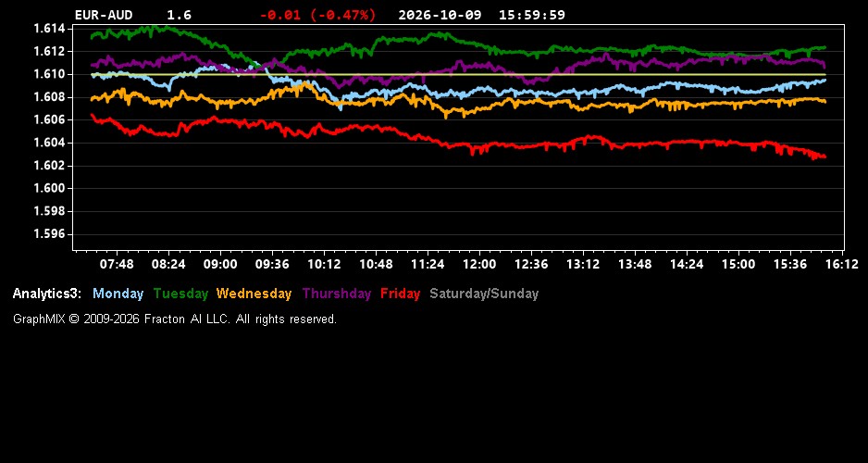The image size is (868, 463).
Task: Click the 13:12 time axis label
Action: pyautogui.click(x=583, y=264)
